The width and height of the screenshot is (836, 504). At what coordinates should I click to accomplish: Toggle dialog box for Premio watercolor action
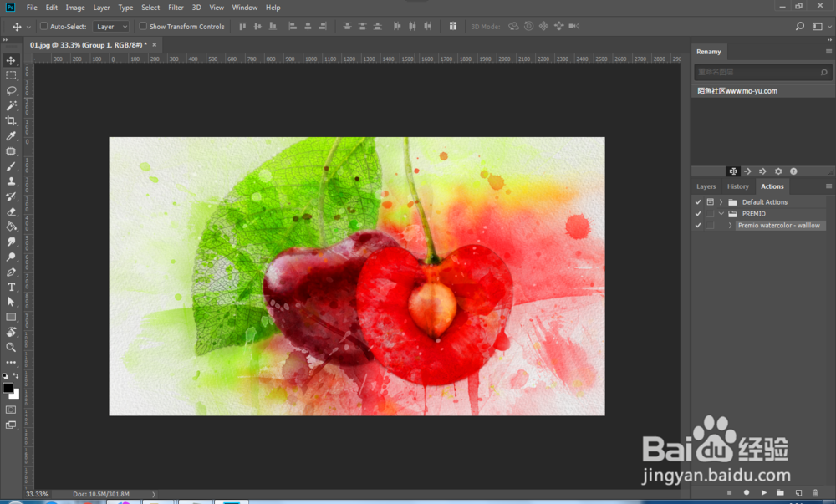coord(710,226)
